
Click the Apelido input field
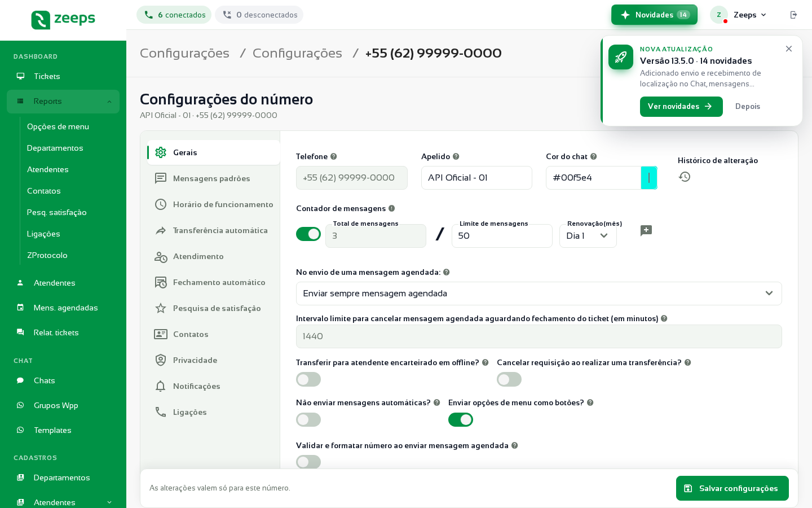(x=476, y=178)
